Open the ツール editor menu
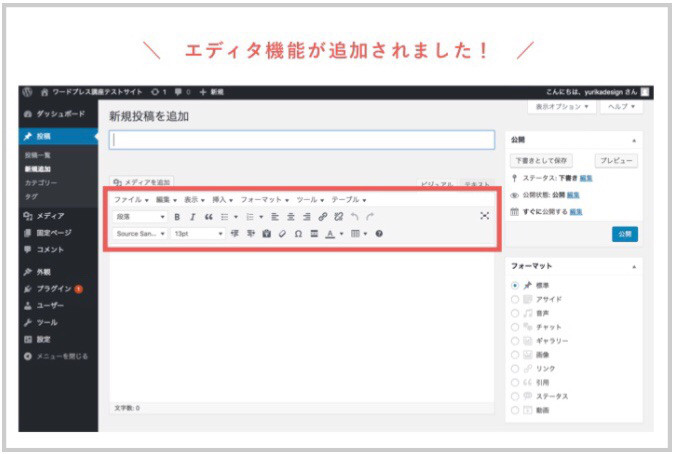Image resolution: width=675 pixels, height=454 pixels. coord(310,200)
